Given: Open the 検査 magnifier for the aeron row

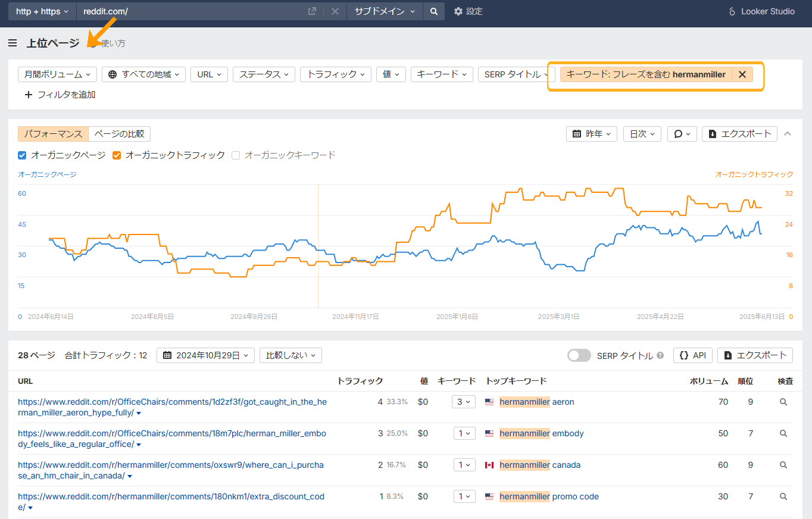Looking at the screenshot, I should click(783, 402).
